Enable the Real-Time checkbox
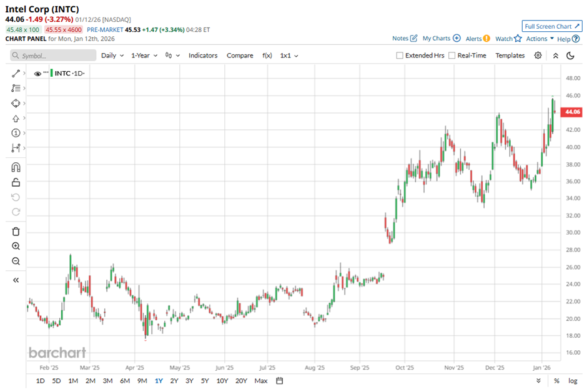The height and width of the screenshot is (392, 587). (x=452, y=56)
